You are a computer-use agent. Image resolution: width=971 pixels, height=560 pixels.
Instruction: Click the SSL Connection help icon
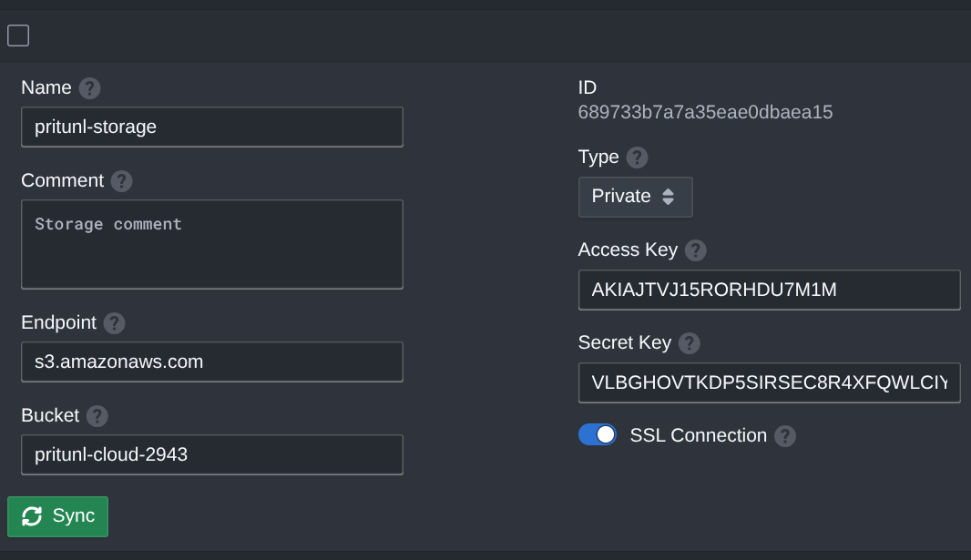(x=784, y=435)
